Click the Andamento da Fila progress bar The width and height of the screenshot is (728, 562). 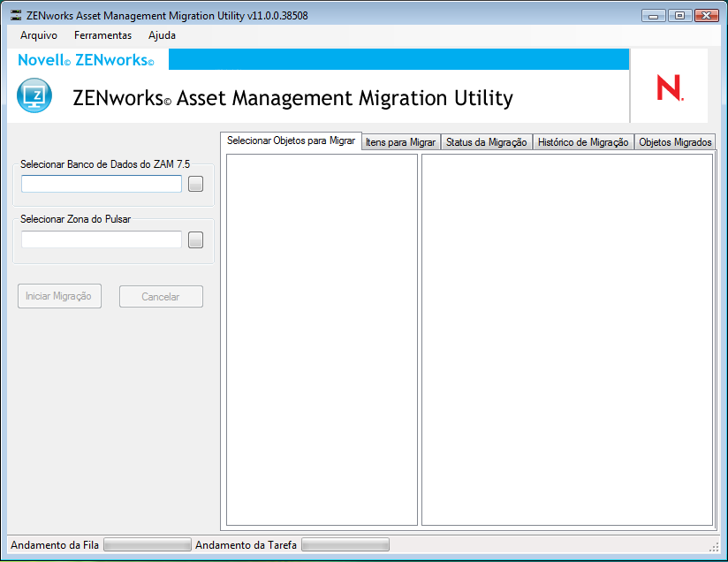pos(148,545)
